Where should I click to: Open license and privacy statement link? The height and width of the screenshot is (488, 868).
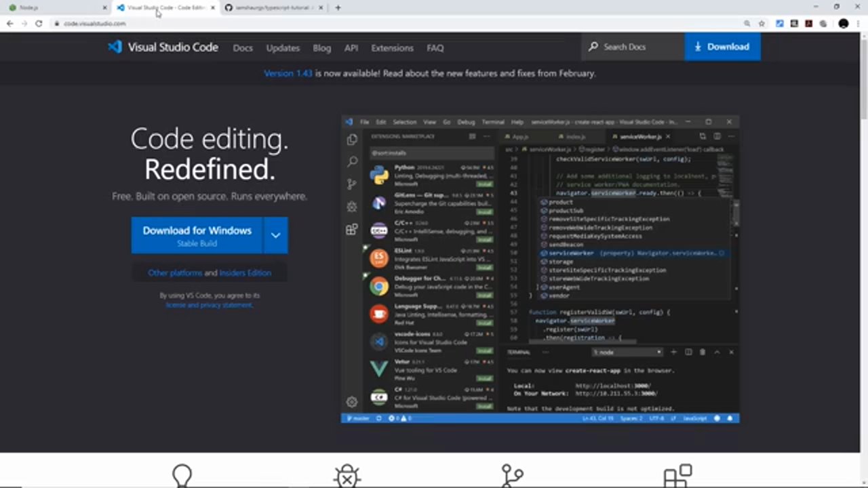pyautogui.click(x=209, y=305)
